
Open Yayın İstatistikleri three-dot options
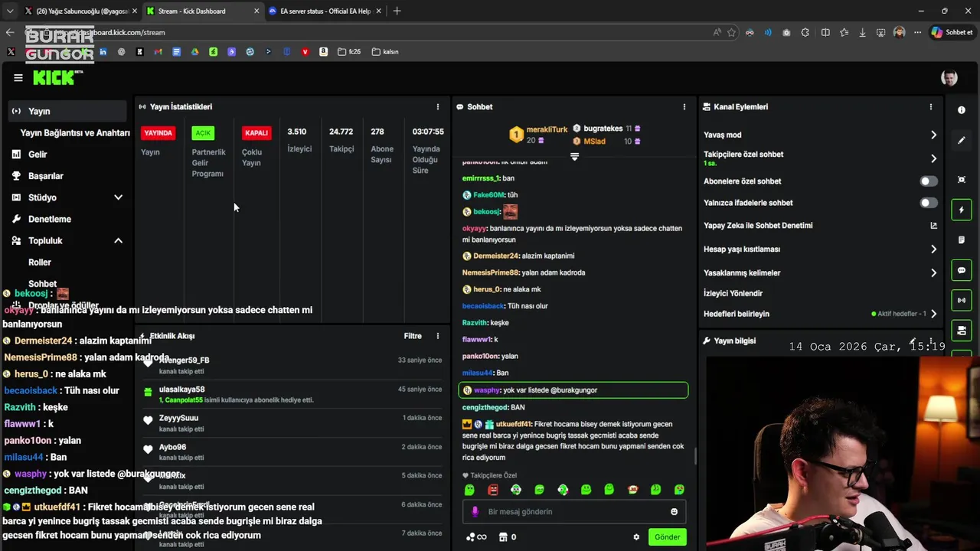point(438,107)
